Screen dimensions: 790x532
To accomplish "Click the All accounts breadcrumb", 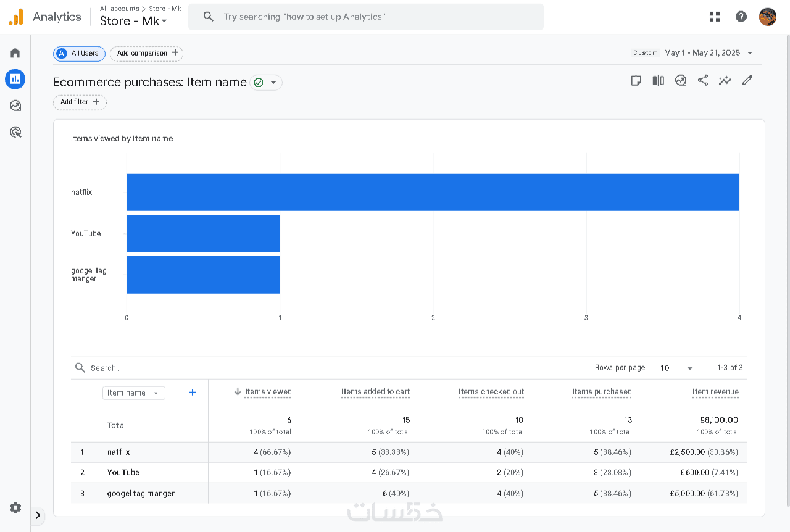I will pos(120,9).
